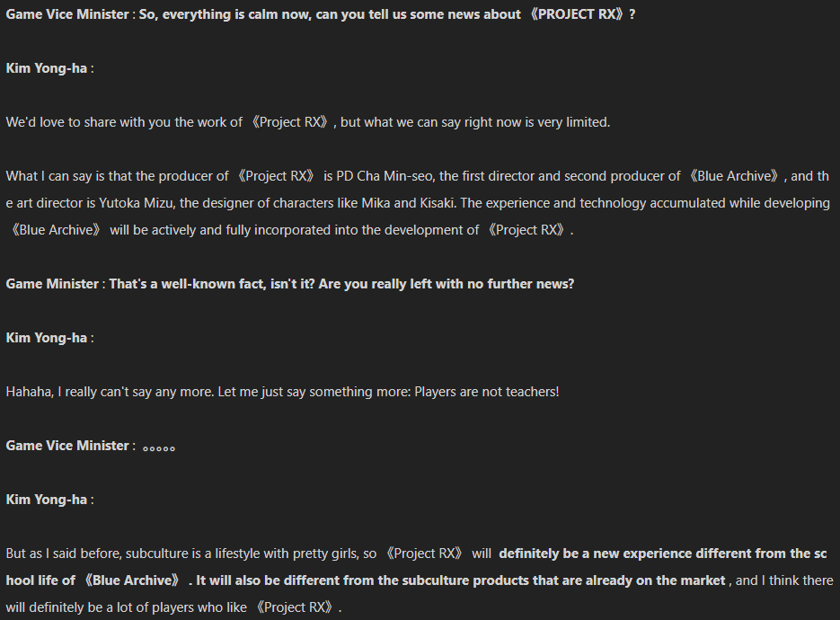
Task: Click the name 'PD Cha Min-seo'
Action: 386,176
